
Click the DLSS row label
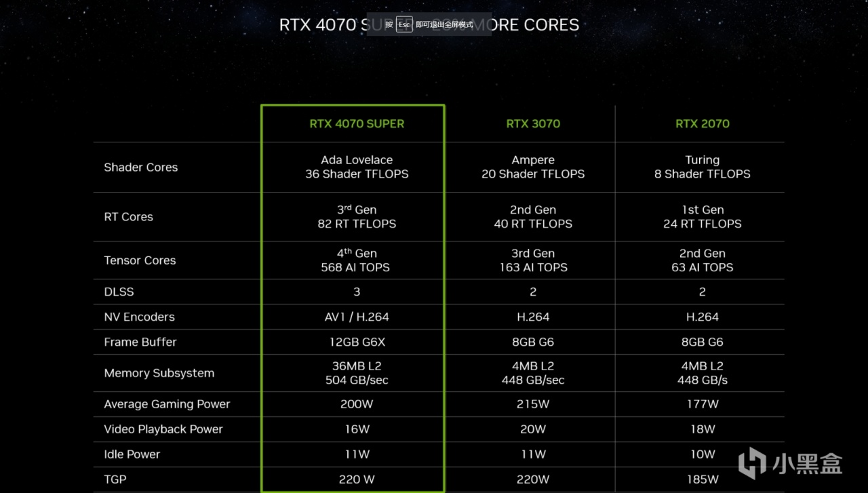[x=119, y=292]
